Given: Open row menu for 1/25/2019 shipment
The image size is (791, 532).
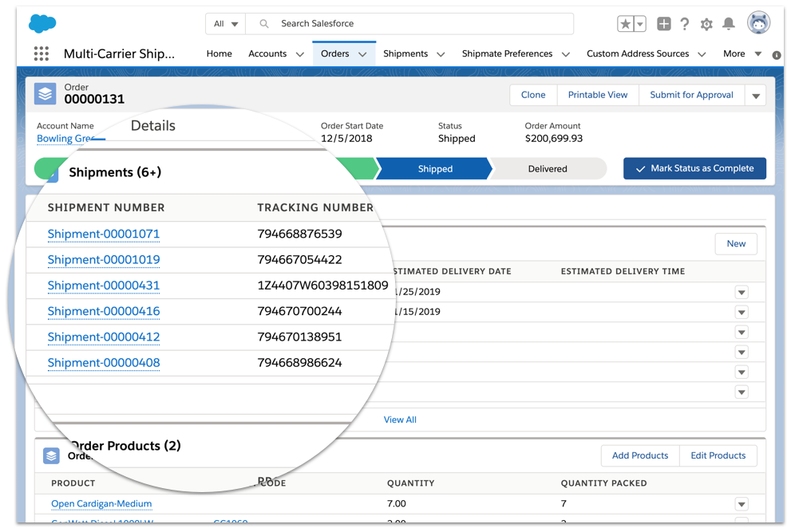Looking at the screenshot, I should click(x=741, y=292).
